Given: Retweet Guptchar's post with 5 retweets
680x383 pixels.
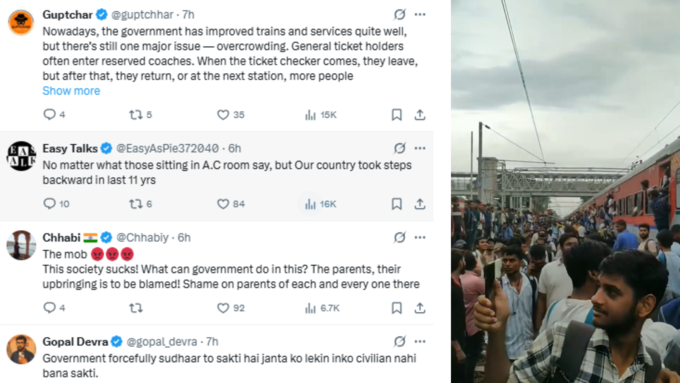Looking at the screenshot, I should (141, 115).
